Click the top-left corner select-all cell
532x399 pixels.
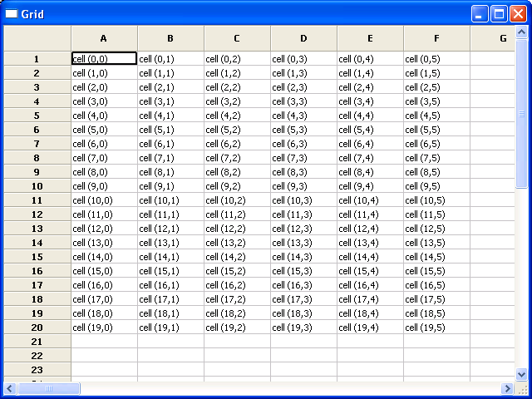(37, 38)
